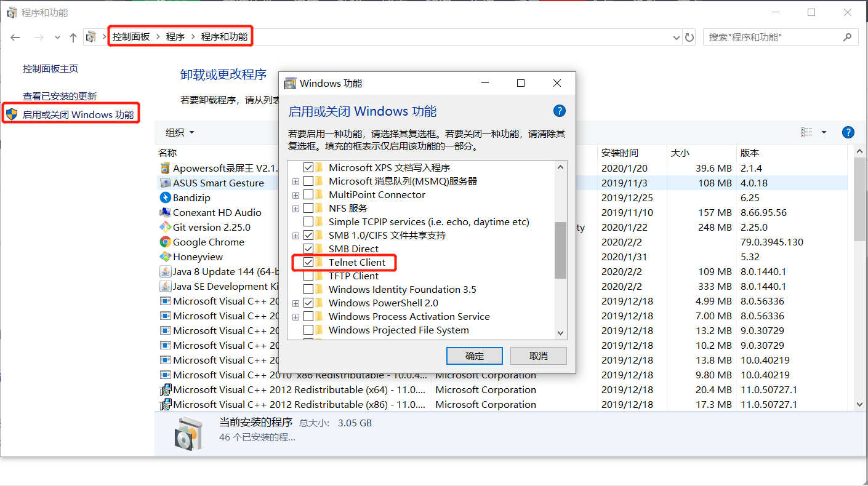This screenshot has height=486, width=868.
Task: Expand the Windows PowerShell 2.0 node
Action: (296, 303)
